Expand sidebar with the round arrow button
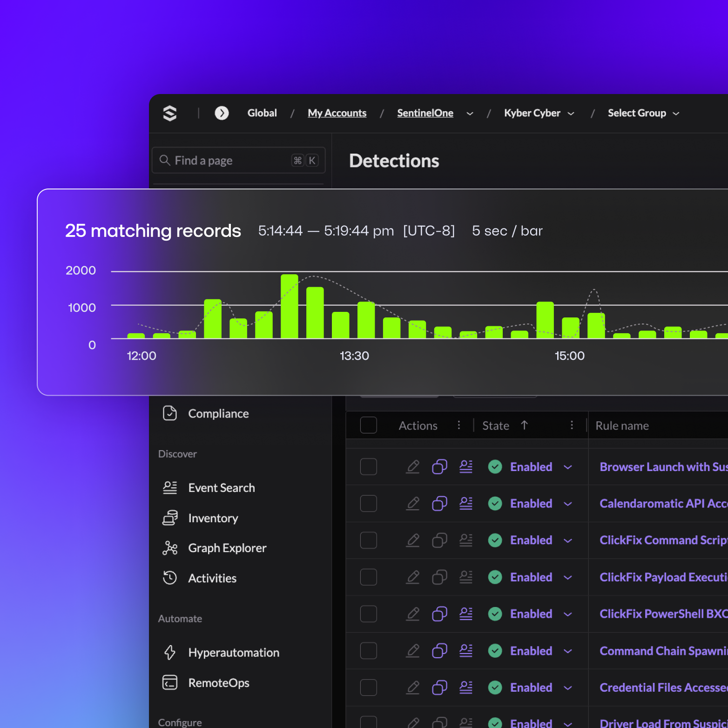This screenshot has width=728, height=728. 222,113
